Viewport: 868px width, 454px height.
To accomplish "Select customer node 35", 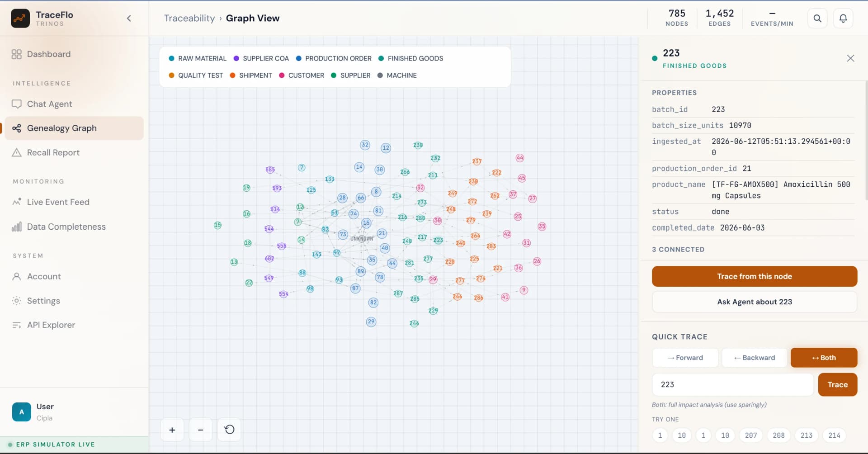I will point(542,227).
